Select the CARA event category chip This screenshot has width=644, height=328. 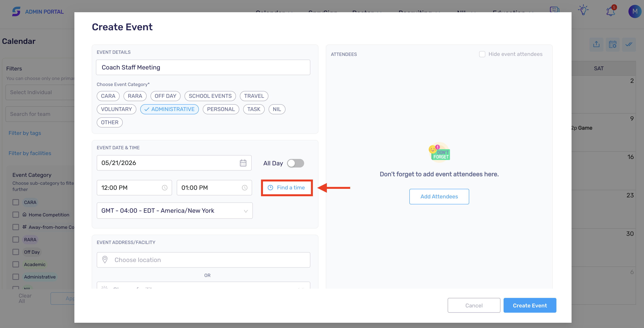108,96
